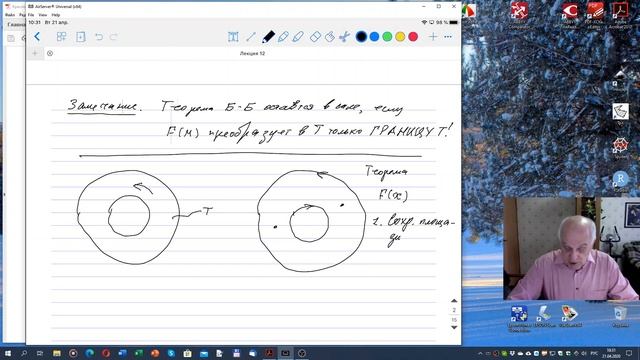Open Excel from the taskbar
The height and width of the screenshot is (360, 640).
138,353
